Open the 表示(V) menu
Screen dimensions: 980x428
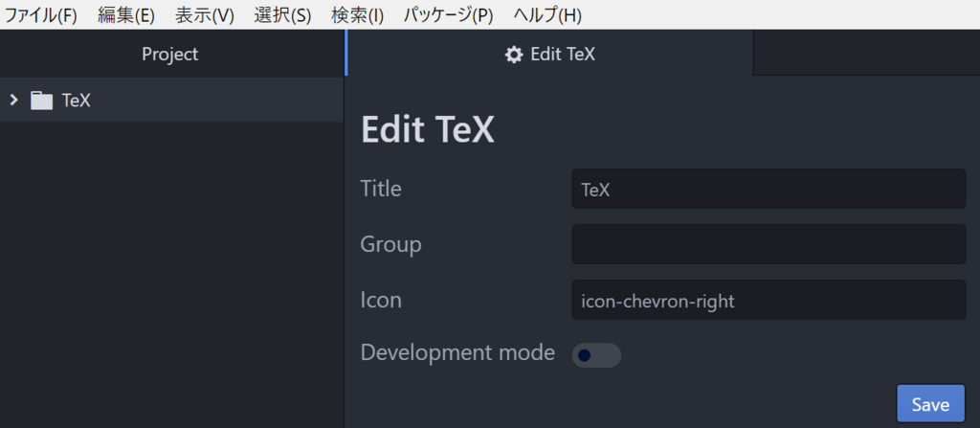(205, 15)
